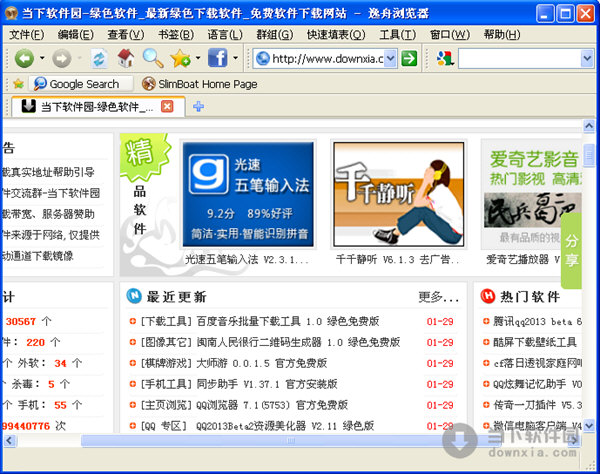Open QQ炫舞记忆助手 link
Screen dimensions: 600x474
[x=537, y=384]
